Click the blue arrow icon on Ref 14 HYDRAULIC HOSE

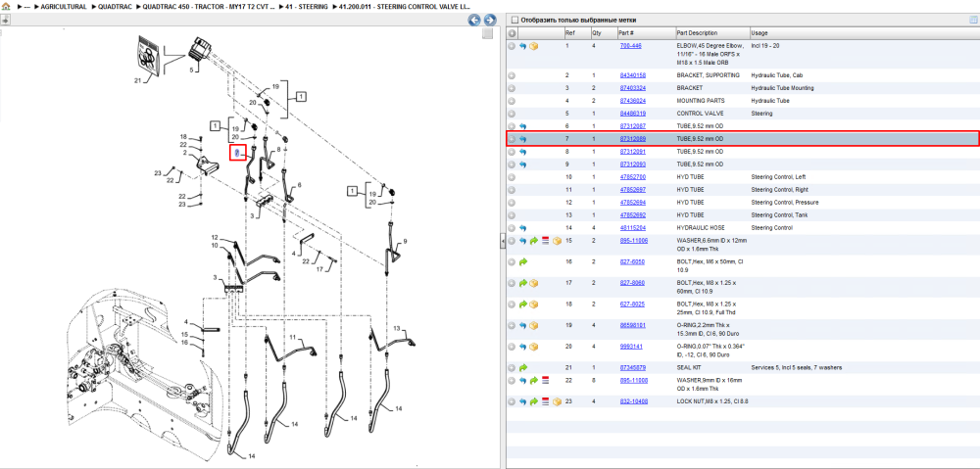522,228
